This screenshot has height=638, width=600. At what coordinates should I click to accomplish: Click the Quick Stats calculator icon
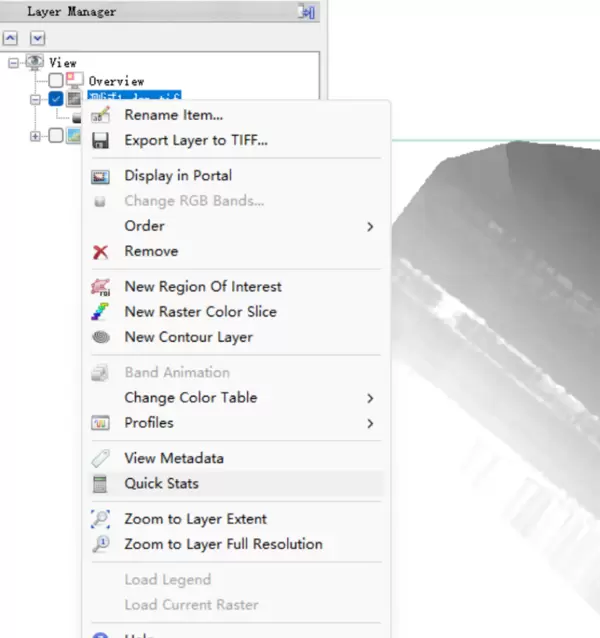100,484
